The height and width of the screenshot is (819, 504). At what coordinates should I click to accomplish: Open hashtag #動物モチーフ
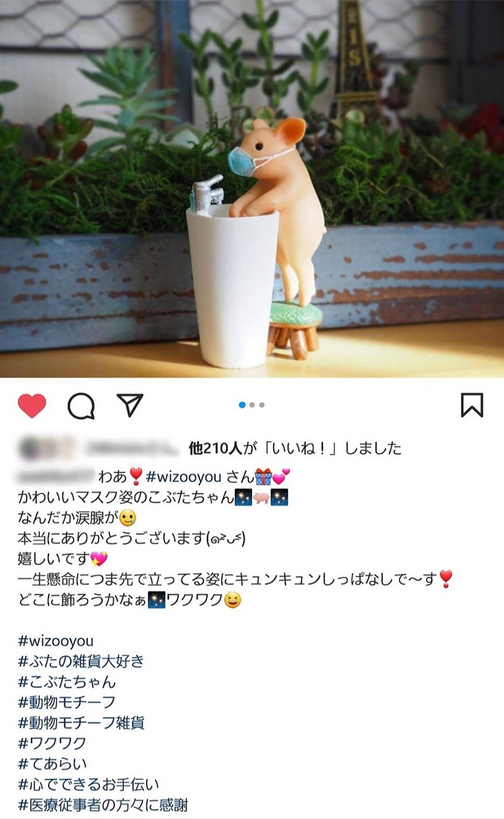(67, 702)
